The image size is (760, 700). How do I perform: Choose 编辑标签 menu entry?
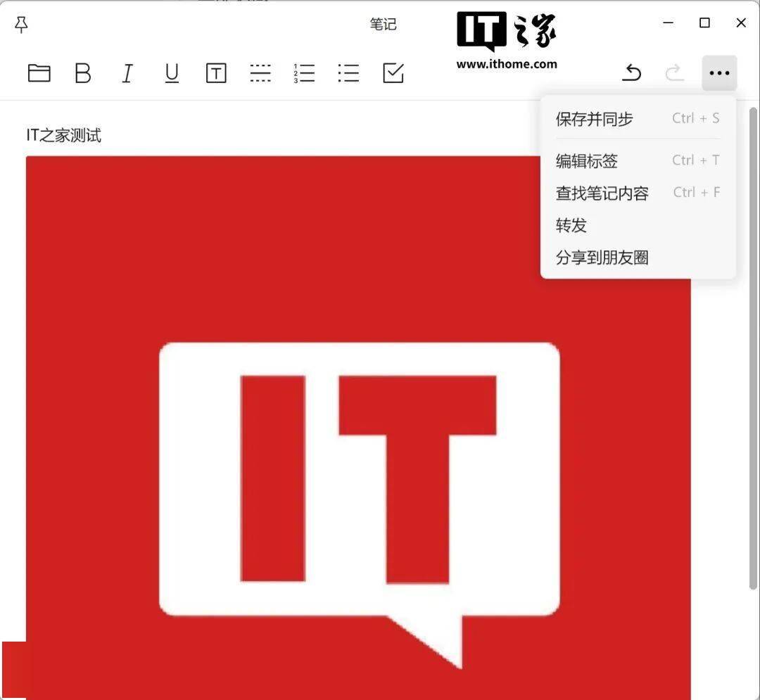[x=587, y=161]
